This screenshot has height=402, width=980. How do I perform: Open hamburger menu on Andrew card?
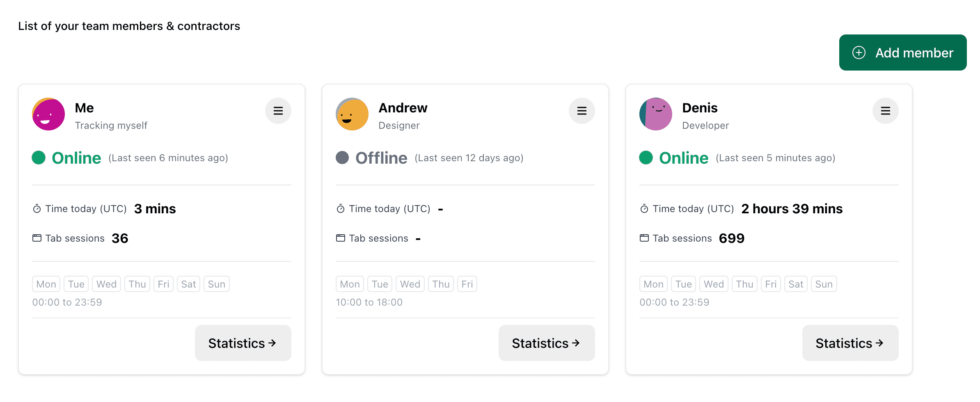582,111
